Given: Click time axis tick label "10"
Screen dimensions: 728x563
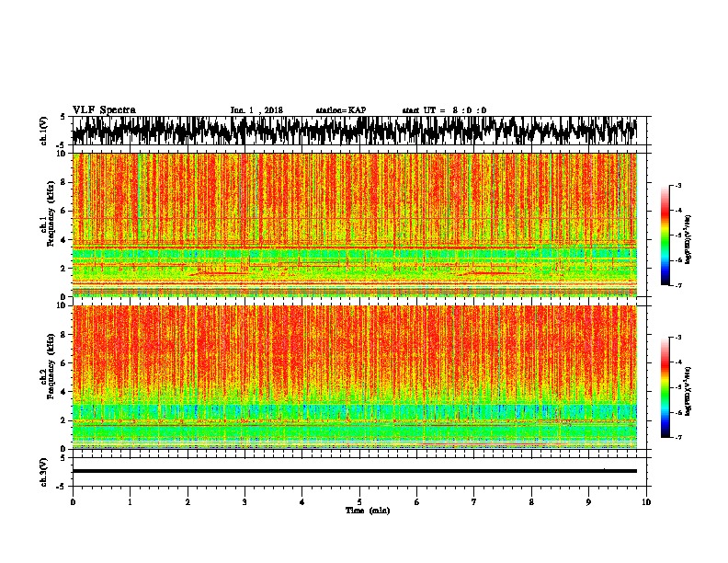Looking at the screenshot, I should [646, 502].
